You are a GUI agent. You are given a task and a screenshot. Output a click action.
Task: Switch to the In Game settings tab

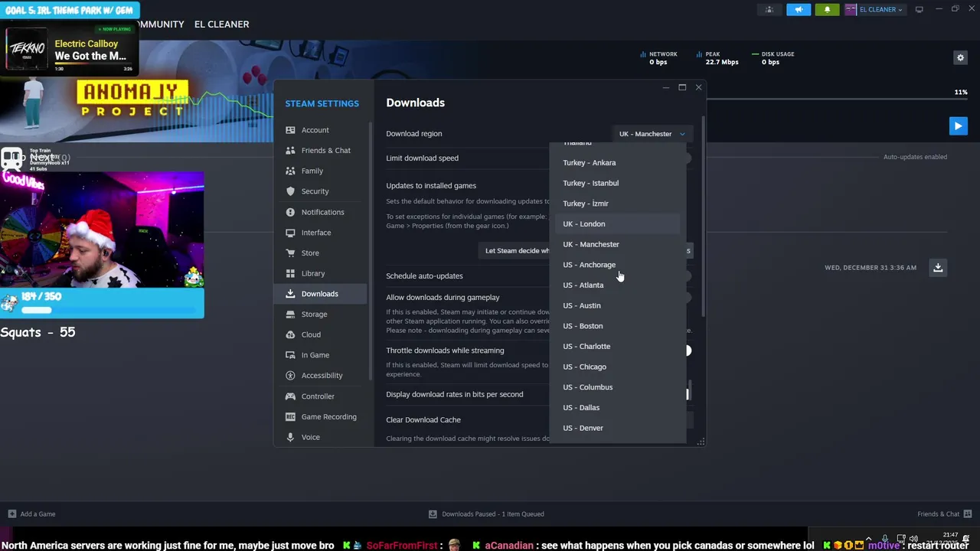[320, 355]
